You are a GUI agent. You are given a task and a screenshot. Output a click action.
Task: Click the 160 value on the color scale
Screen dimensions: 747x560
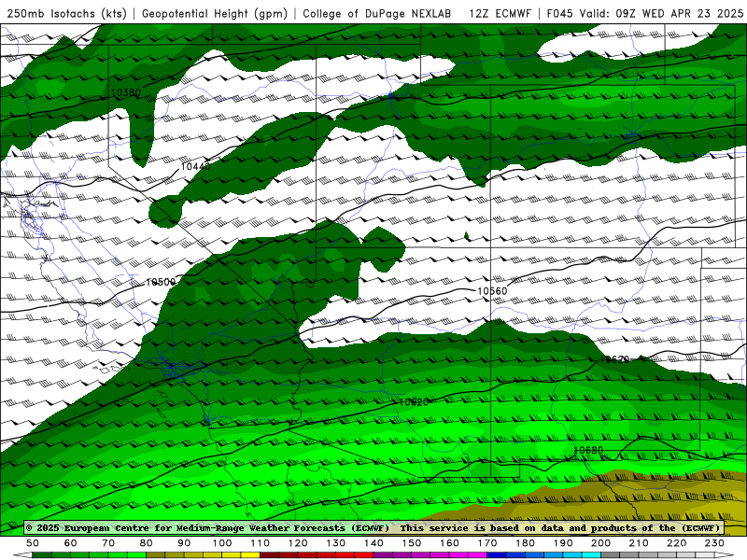[x=449, y=543]
